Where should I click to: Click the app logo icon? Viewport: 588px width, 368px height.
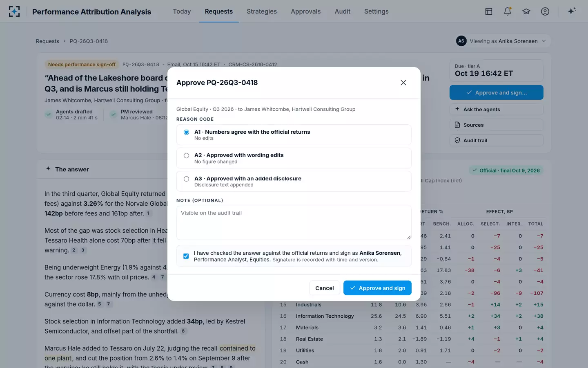(x=14, y=11)
